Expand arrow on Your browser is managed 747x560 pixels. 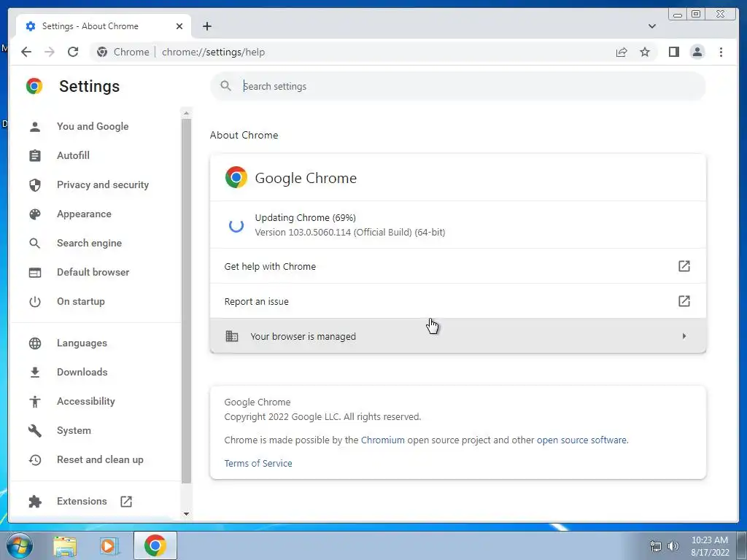(x=684, y=336)
